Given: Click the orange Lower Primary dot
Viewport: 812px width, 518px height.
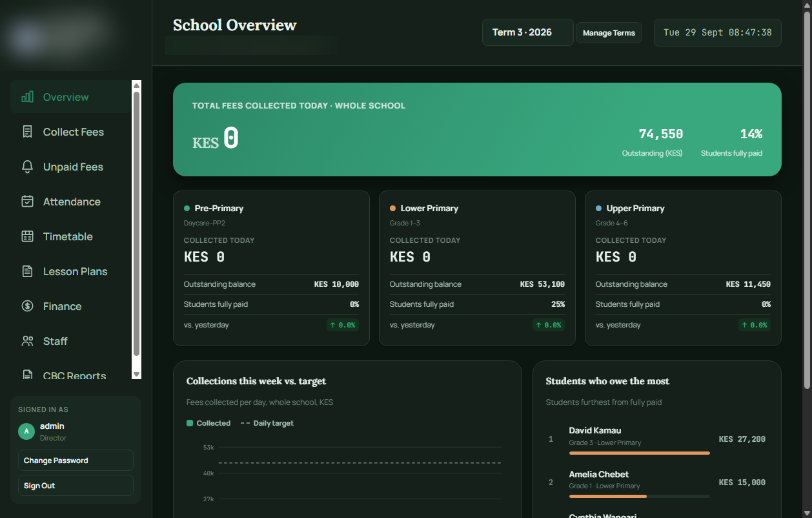Looking at the screenshot, I should (392, 209).
